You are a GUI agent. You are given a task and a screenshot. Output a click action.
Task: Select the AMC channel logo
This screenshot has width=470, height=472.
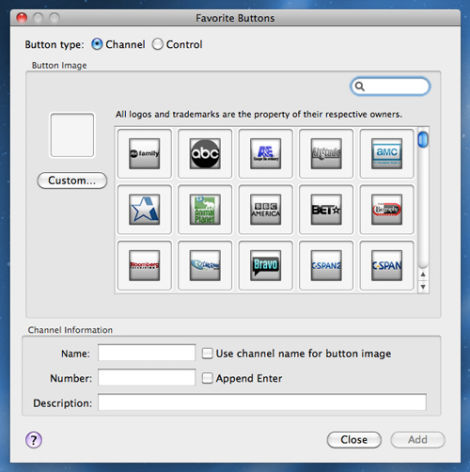(387, 154)
